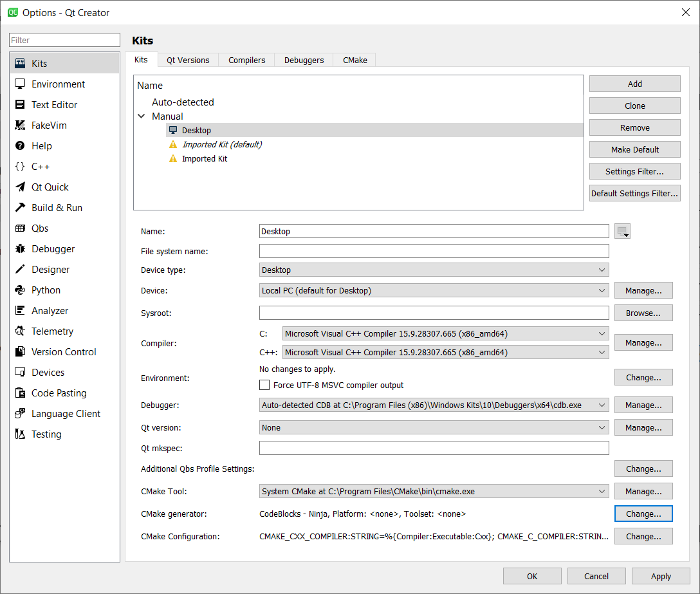Open the Device type dropdown
The width and height of the screenshot is (700, 594).
click(434, 270)
